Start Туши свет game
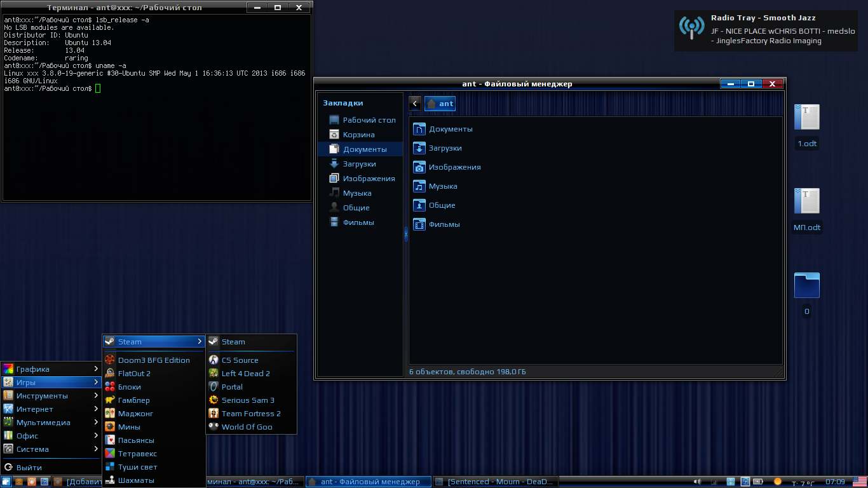868x488 pixels. point(154,467)
